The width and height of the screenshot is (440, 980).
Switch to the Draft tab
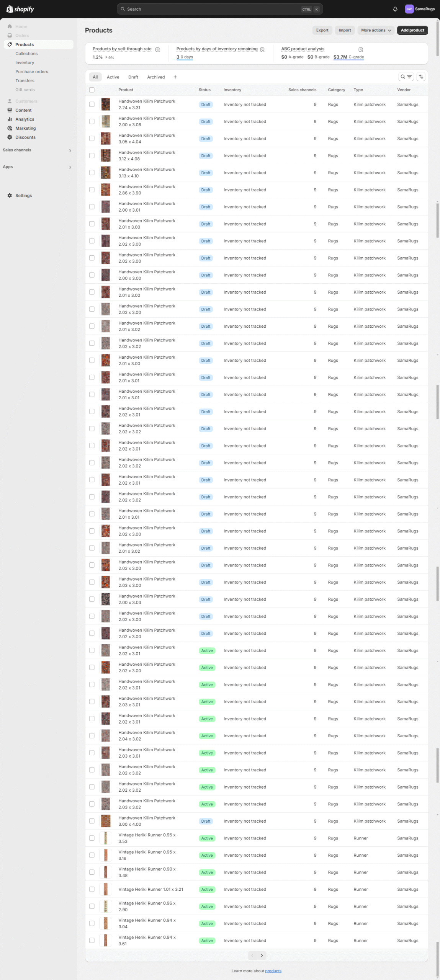point(133,77)
